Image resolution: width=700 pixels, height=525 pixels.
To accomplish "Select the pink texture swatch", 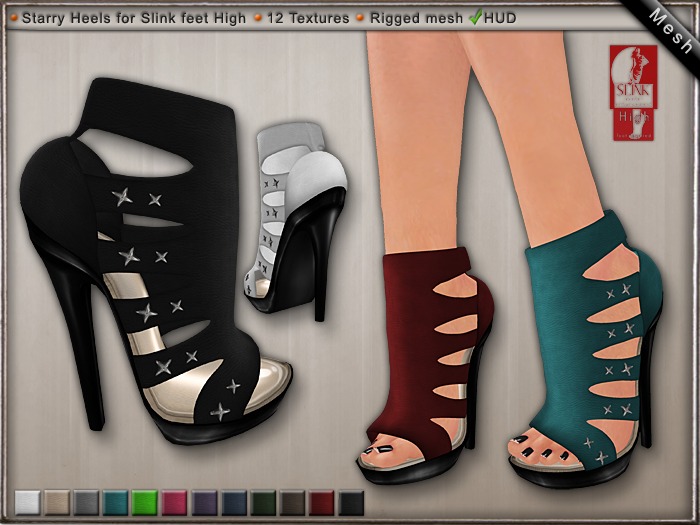I will (x=175, y=503).
